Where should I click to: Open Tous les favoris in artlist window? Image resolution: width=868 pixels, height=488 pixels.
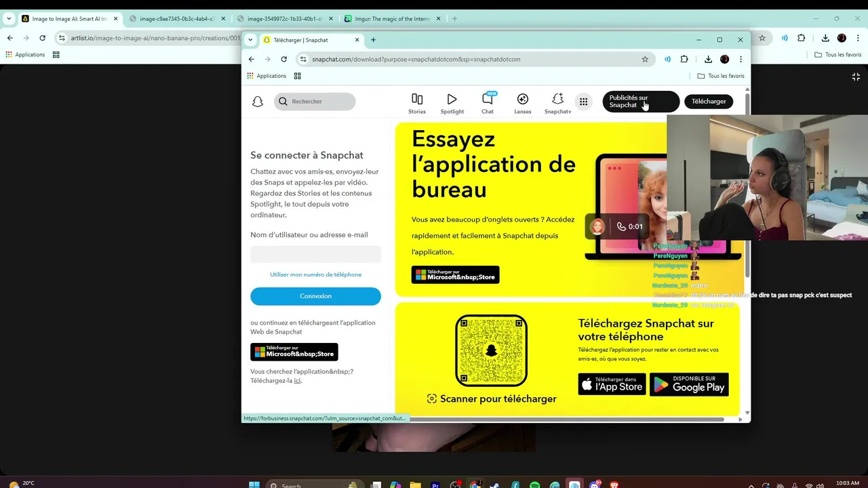pos(838,55)
